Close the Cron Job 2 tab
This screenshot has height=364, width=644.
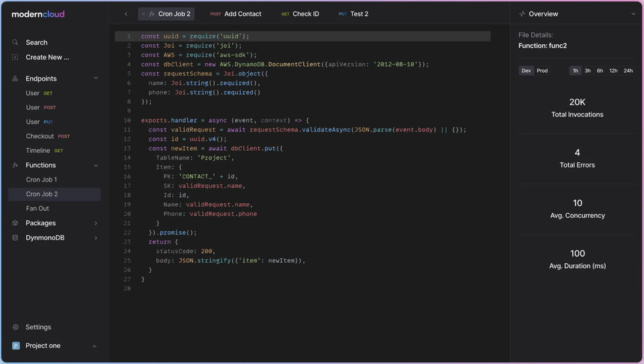point(144,14)
